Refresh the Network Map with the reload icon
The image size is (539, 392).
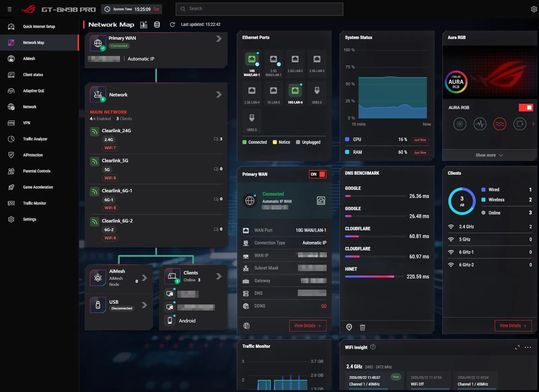point(172,25)
